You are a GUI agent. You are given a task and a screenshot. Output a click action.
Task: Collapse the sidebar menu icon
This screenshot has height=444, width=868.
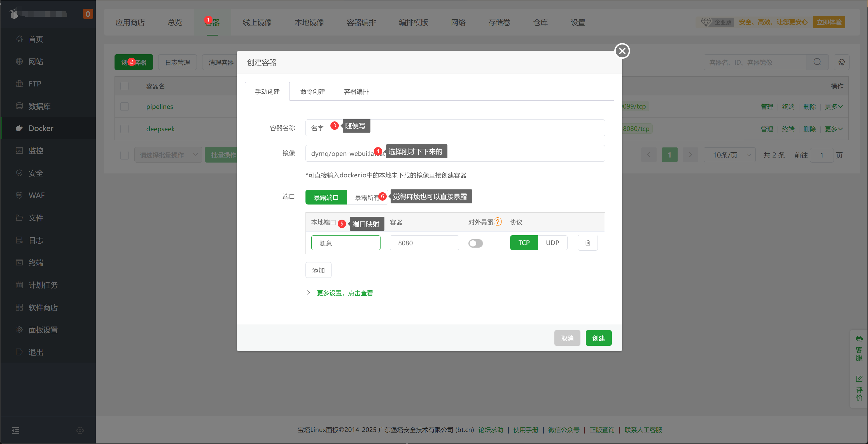(15, 430)
